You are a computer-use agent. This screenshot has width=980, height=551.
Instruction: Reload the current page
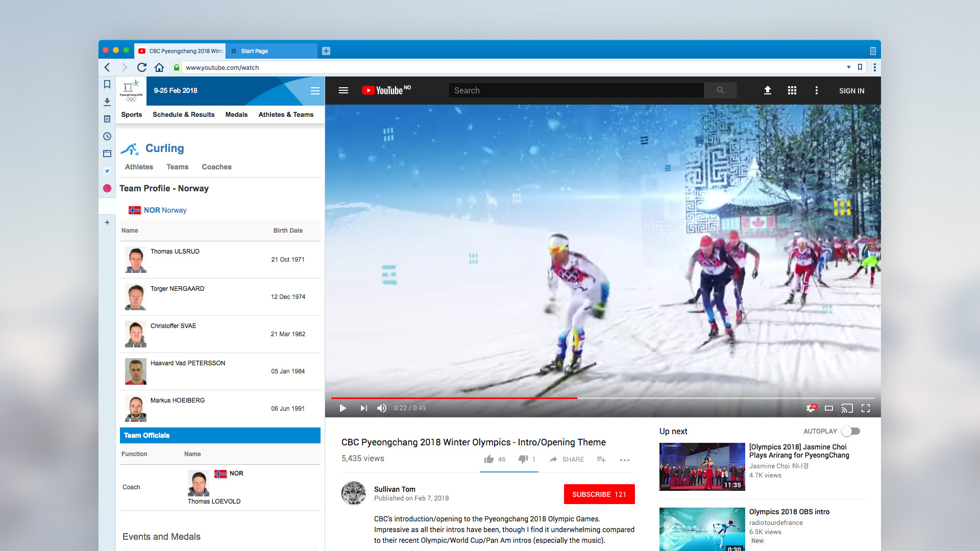142,67
